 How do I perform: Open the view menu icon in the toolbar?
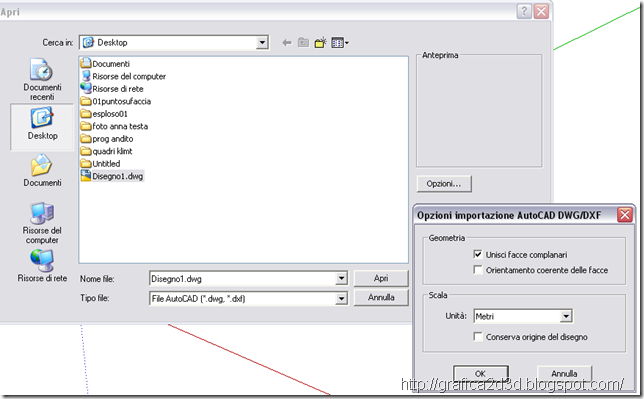coord(339,42)
